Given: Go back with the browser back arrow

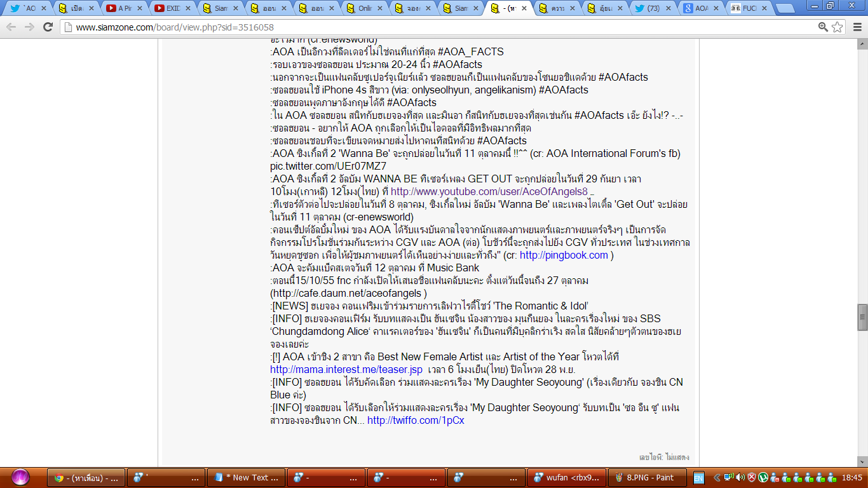Looking at the screenshot, I should coord(11,27).
